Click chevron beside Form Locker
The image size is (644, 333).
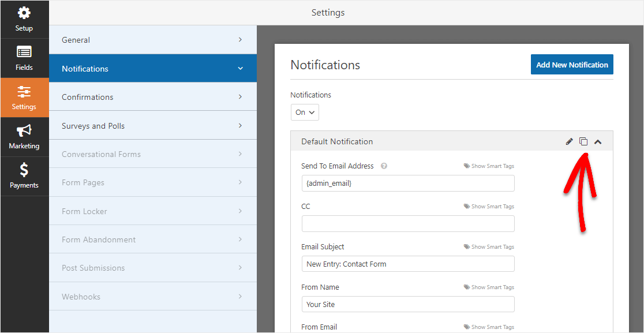point(240,211)
